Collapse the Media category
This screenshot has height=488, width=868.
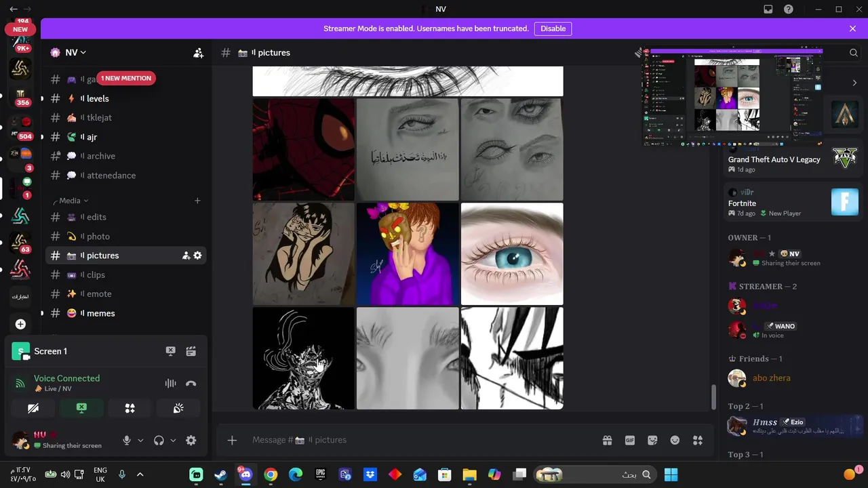coord(73,201)
